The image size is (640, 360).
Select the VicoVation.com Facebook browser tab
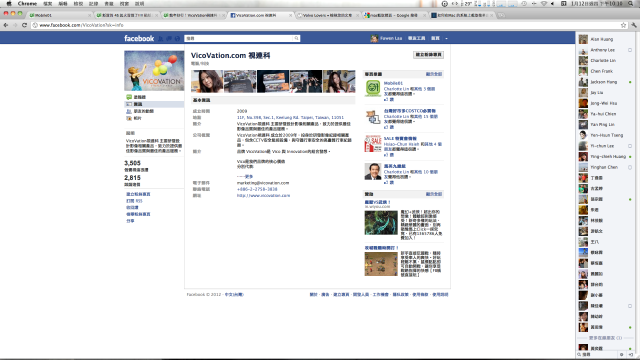261,15
